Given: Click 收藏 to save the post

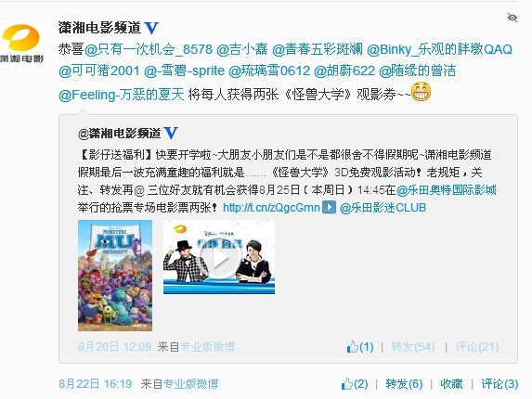Looking at the screenshot, I should pos(451,384).
